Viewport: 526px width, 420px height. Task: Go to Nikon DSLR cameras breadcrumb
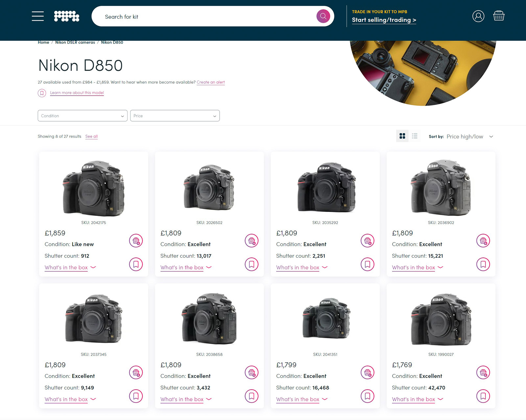point(75,42)
